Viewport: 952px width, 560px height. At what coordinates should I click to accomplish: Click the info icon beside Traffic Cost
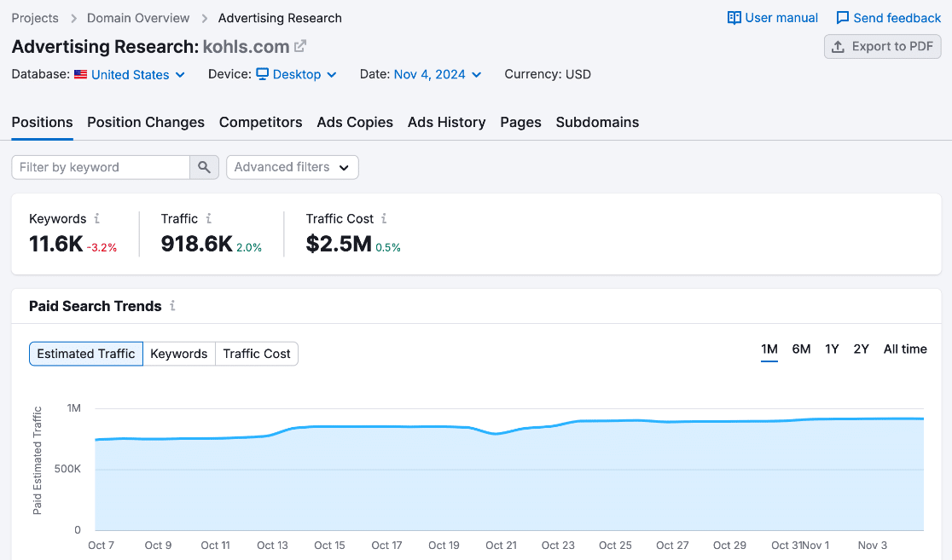click(385, 218)
